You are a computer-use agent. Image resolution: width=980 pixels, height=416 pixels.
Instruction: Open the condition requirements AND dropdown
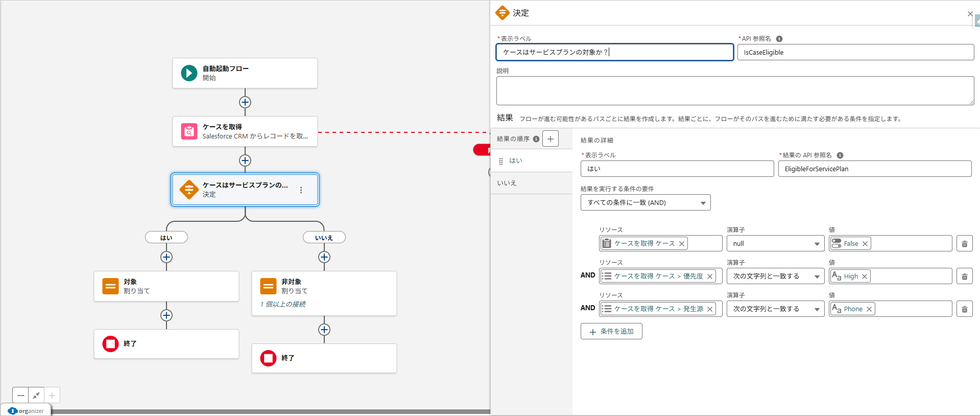click(645, 203)
